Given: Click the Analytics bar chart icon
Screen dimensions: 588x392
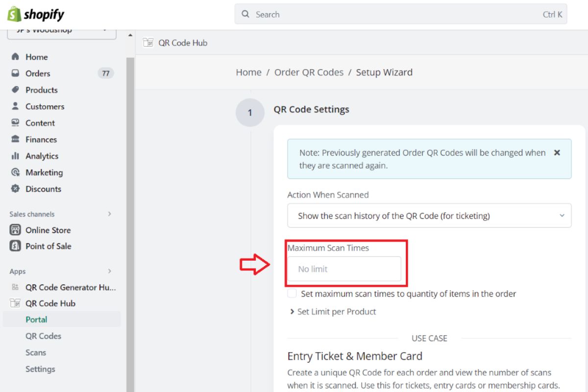Looking at the screenshot, I should pos(15,156).
